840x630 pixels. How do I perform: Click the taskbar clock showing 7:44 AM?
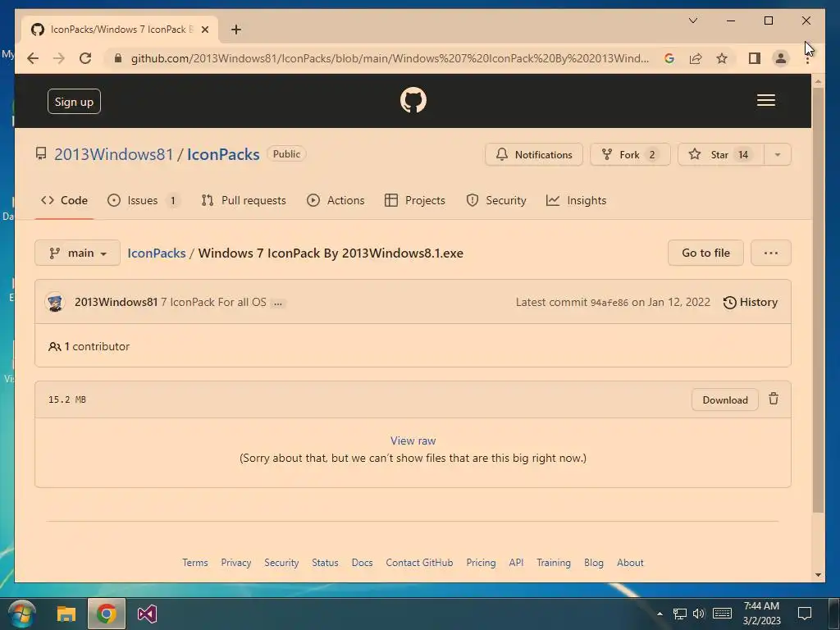click(x=761, y=614)
